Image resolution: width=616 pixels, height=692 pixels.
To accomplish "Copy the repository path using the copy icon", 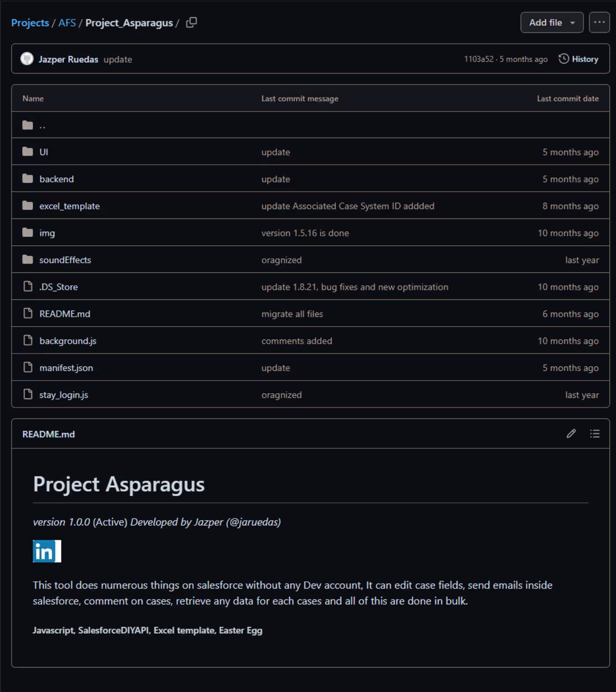I will point(191,22).
